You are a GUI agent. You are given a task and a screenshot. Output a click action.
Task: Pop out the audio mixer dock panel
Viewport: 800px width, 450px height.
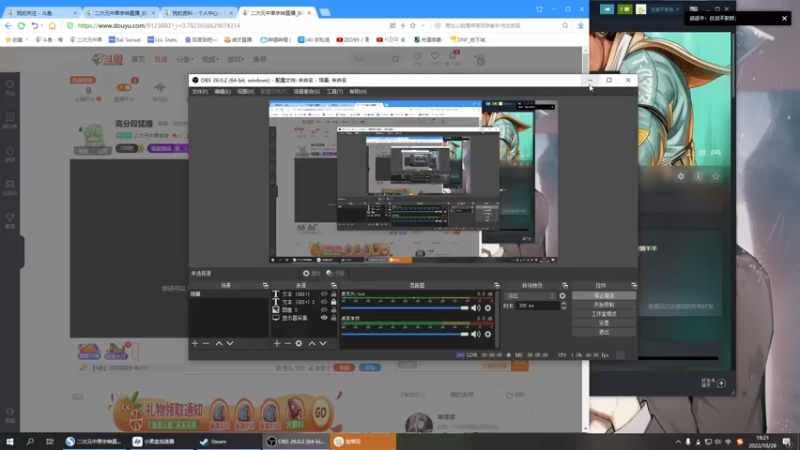pos(496,285)
